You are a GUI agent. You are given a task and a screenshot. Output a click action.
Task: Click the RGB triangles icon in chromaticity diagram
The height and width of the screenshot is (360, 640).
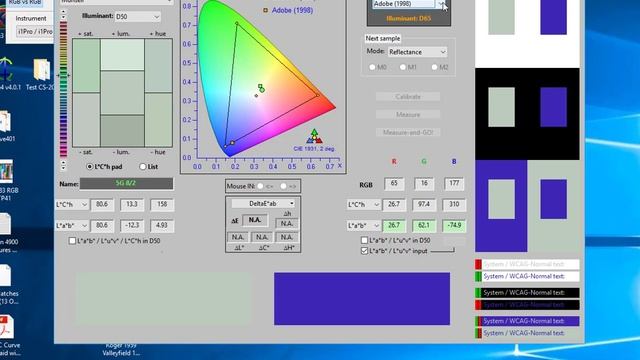pos(314,137)
